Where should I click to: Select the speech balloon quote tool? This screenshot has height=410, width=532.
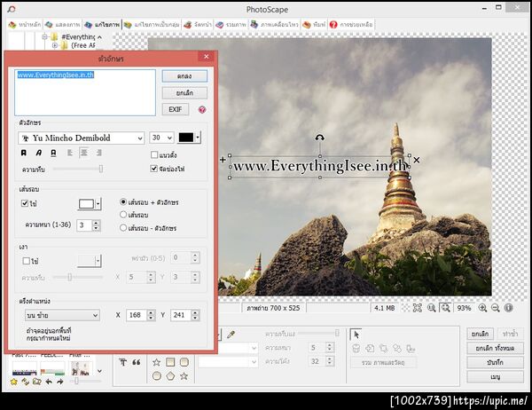pyautogui.click(x=137, y=362)
